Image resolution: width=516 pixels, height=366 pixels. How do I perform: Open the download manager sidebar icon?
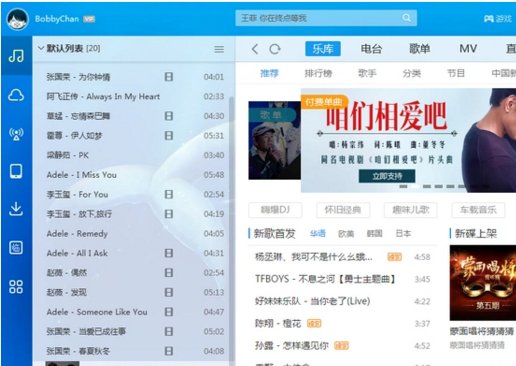[x=16, y=209]
